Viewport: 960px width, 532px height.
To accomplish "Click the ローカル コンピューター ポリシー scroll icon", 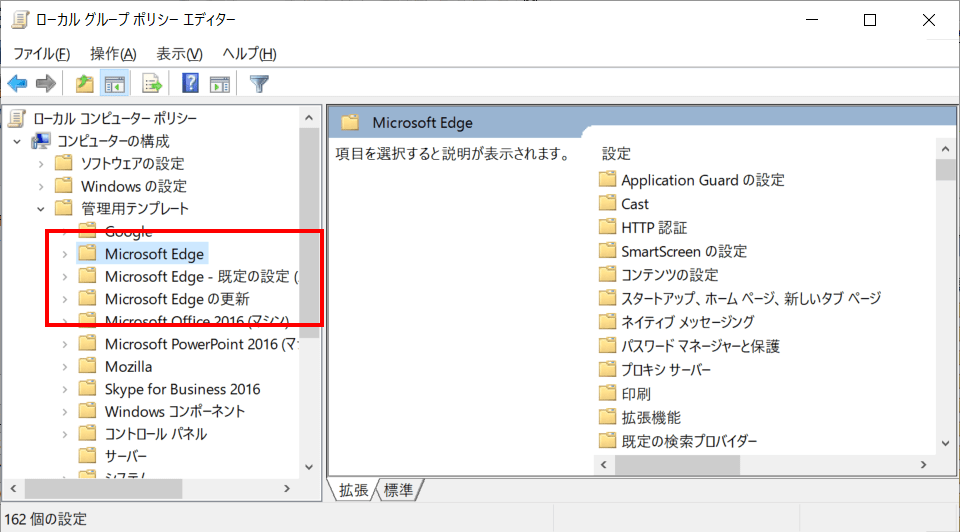I will coord(17,118).
